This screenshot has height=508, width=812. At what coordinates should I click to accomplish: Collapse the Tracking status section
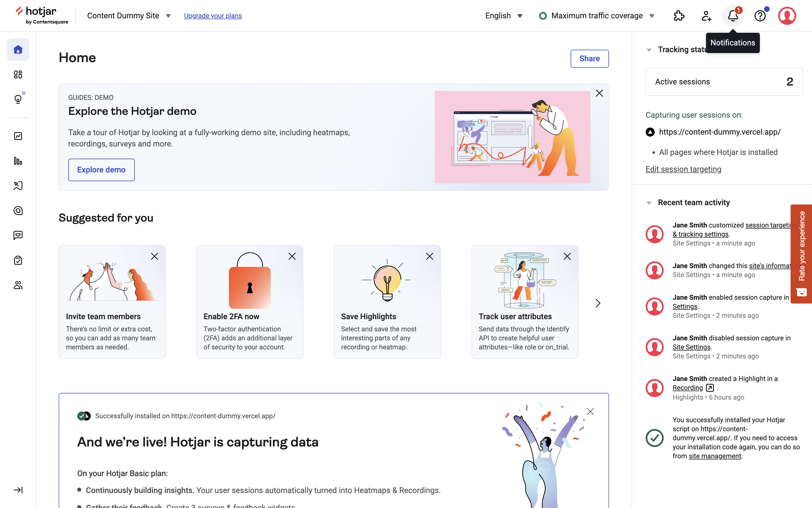coord(649,50)
